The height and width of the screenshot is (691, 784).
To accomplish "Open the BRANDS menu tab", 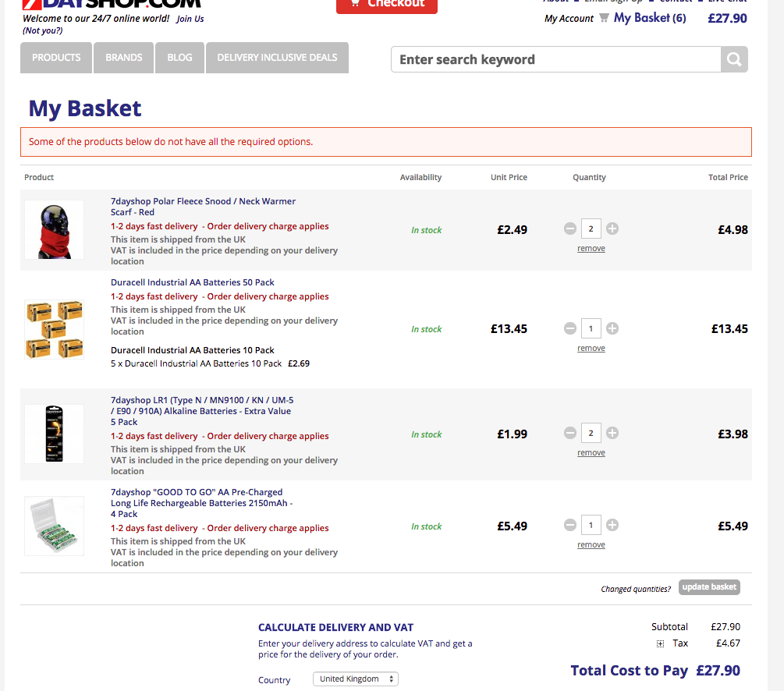I will click(x=123, y=58).
